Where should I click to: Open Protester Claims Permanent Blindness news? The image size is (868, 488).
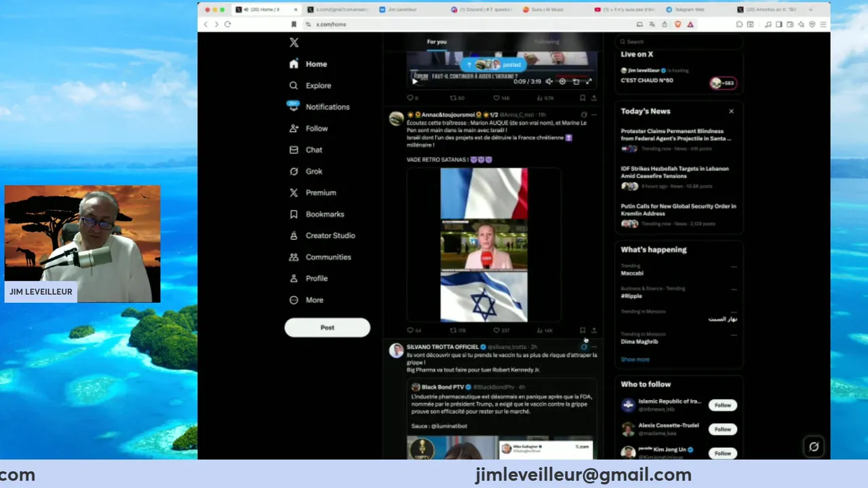click(x=678, y=139)
